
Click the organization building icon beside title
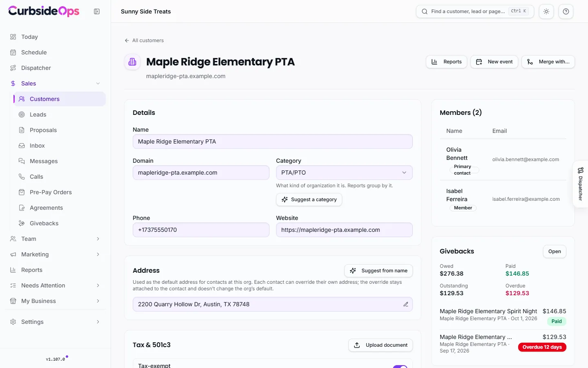pos(132,62)
